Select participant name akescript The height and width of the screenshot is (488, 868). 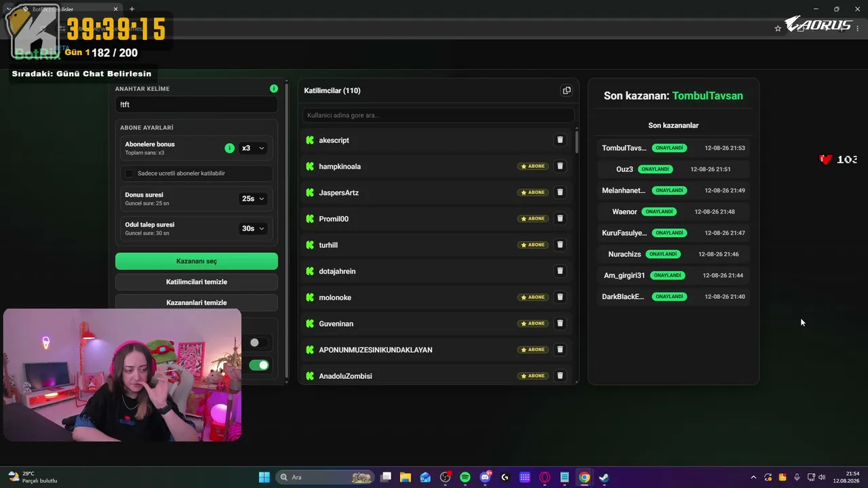tap(334, 140)
